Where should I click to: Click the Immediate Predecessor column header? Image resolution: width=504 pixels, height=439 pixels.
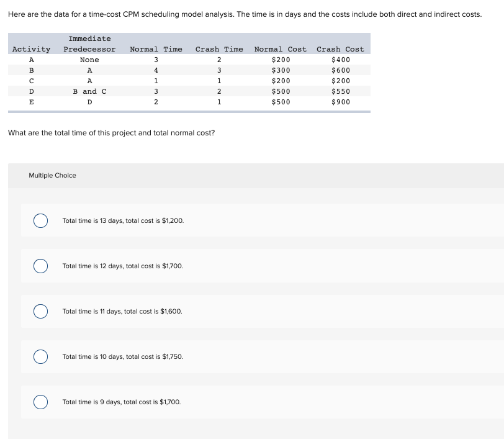click(x=89, y=44)
